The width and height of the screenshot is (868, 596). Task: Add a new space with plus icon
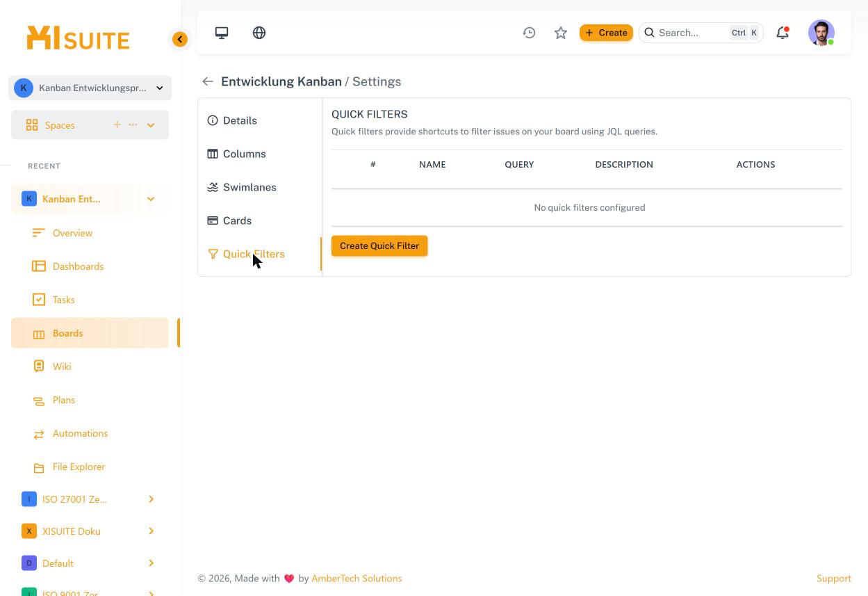(117, 125)
